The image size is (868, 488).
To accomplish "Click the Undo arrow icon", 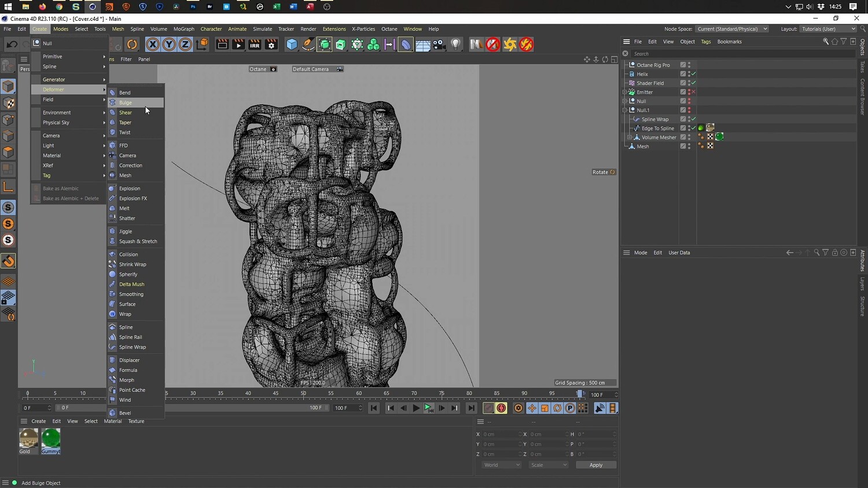I will pos(12,45).
